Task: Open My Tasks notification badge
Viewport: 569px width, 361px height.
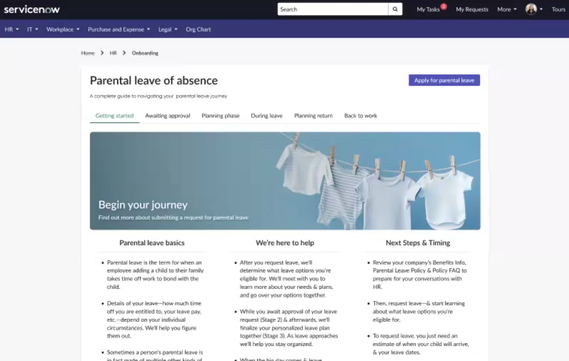Action: [443, 7]
